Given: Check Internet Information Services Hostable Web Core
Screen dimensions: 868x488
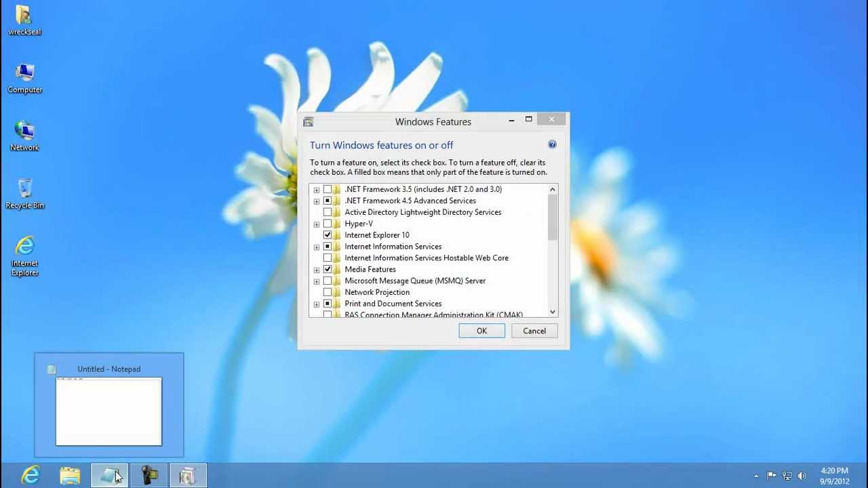Looking at the screenshot, I should [328, 258].
